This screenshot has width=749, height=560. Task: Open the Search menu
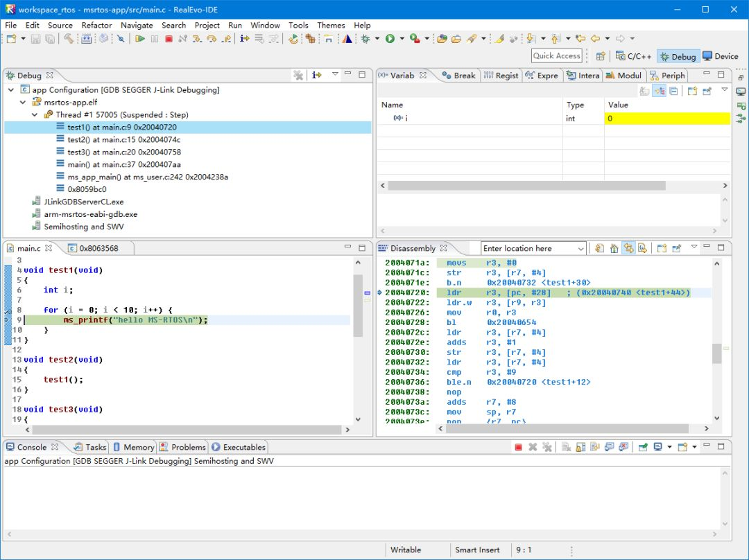click(174, 25)
